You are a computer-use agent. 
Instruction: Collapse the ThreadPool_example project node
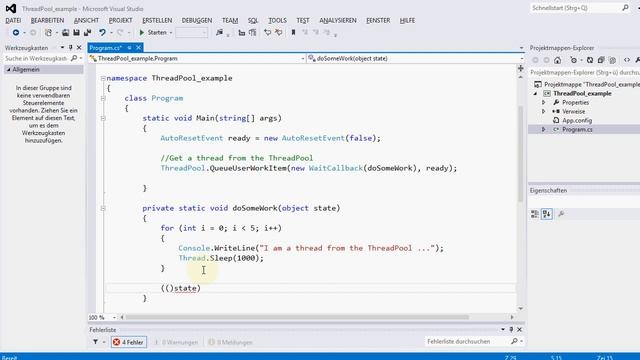(536, 93)
